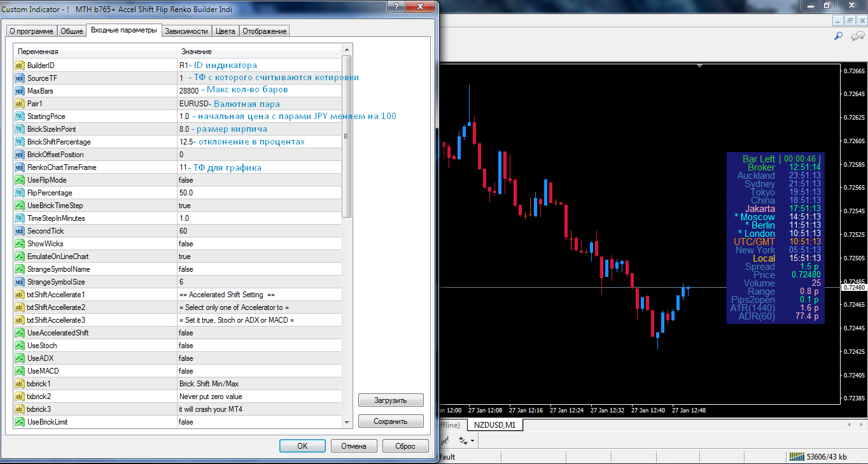
Task: Click the Сброс reset button
Action: 405,446
